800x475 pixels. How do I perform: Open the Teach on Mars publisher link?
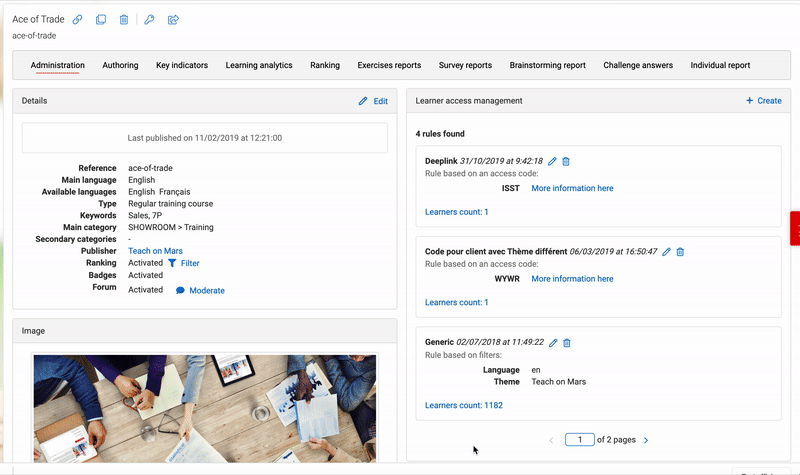[155, 251]
